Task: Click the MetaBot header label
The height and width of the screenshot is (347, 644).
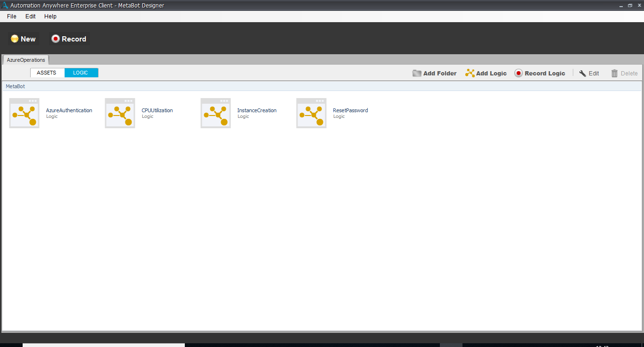Action: coord(15,86)
